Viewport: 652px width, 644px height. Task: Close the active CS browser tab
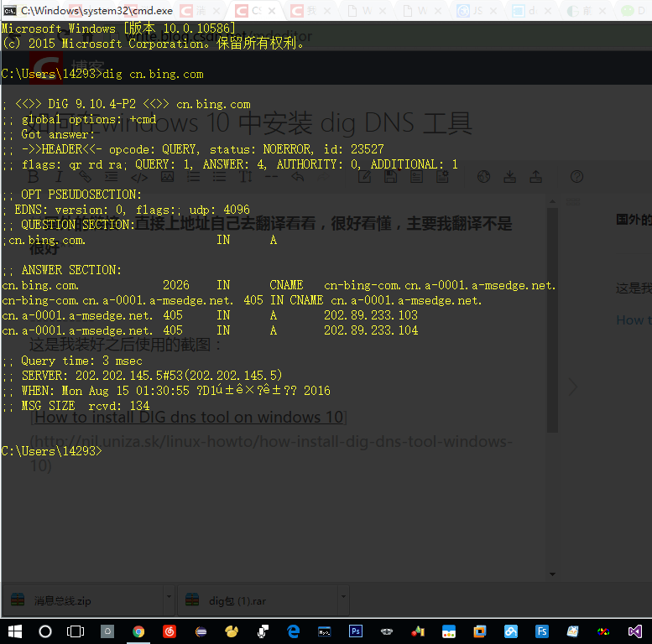tap(272, 11)
